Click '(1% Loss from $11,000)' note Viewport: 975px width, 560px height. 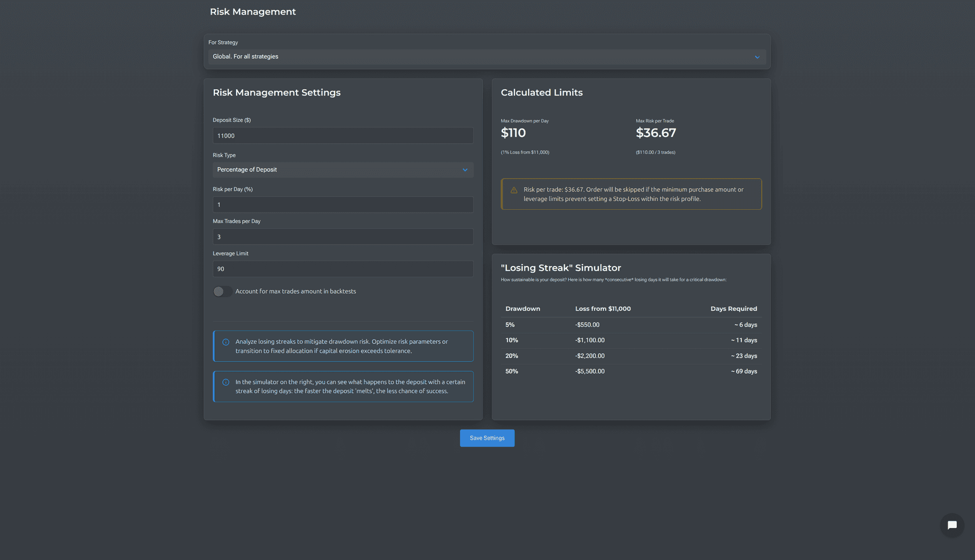click(x=525, y=152)
